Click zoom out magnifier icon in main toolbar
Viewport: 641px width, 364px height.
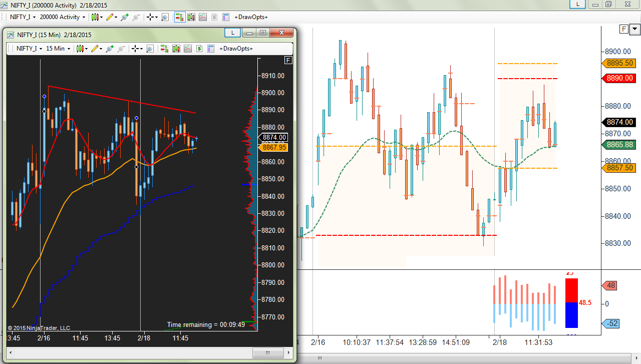(x=136, y=17)
